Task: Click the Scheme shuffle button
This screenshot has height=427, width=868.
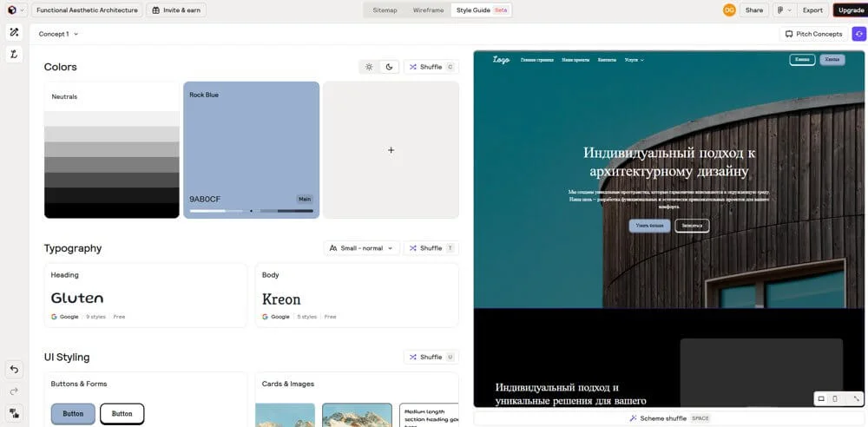Action: pyautogui.click(x=669, y=418)
